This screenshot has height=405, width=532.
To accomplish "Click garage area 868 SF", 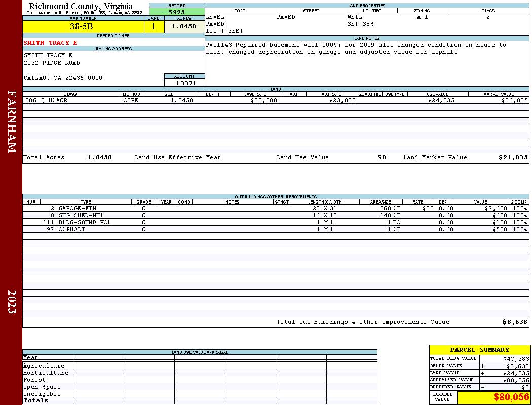I will (390, 208).
